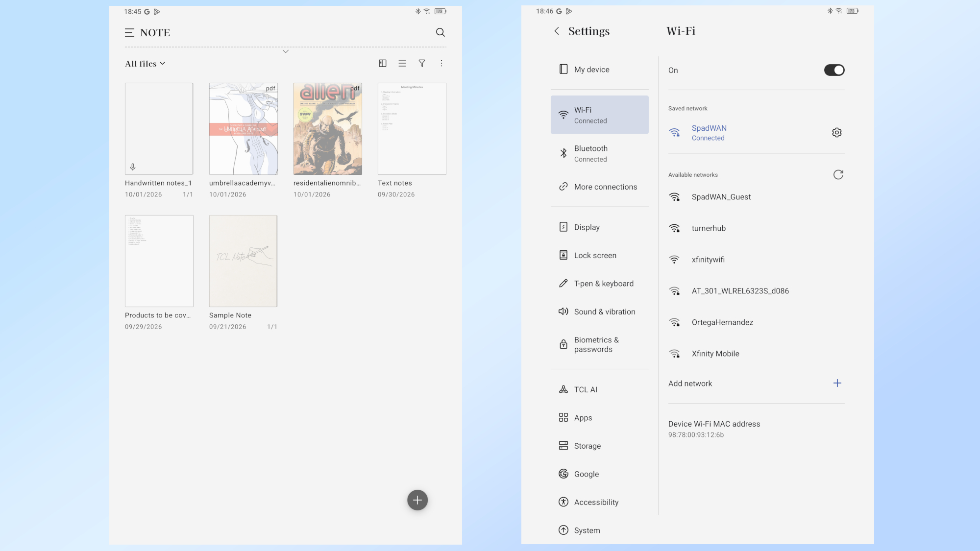The height and width of the screenshot is (551, 980).
Task: Open My device settings
Action: [x=599, y=70]
